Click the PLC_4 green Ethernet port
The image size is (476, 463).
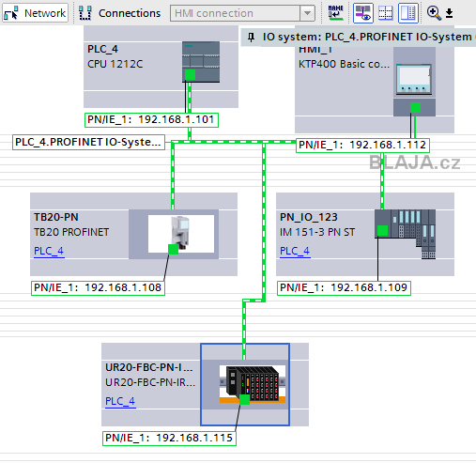[190, 75]
